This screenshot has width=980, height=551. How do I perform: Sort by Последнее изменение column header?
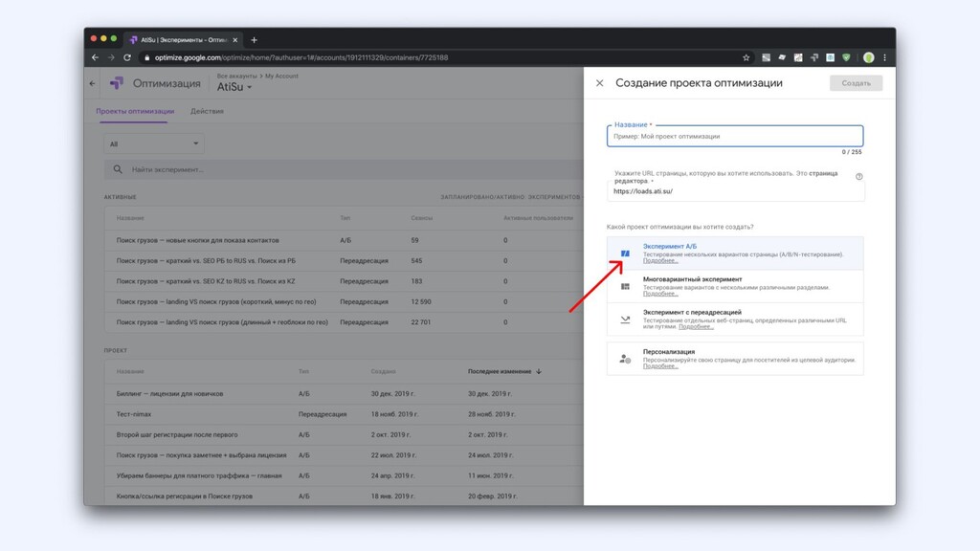pyautogui.click(x=500, y=371)
